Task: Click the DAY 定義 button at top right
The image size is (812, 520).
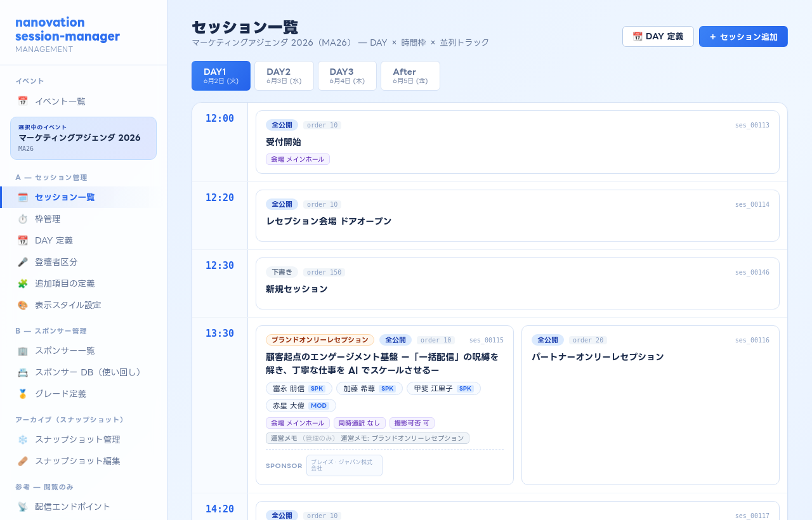Action: pyautogui.click(x=658, y=37)
